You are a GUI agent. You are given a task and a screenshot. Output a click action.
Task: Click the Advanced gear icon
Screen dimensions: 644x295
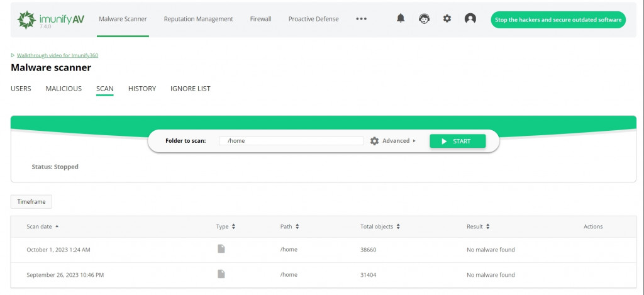374,141
